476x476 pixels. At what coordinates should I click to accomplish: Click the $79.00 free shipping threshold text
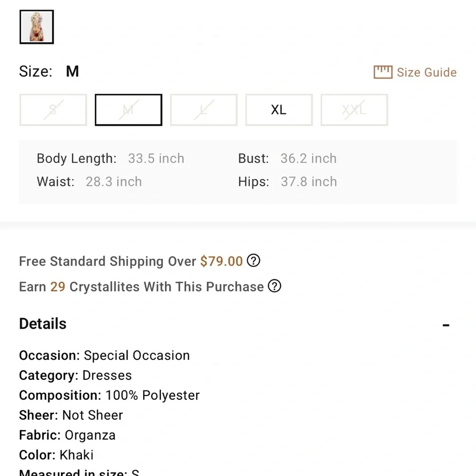[221, 261]
